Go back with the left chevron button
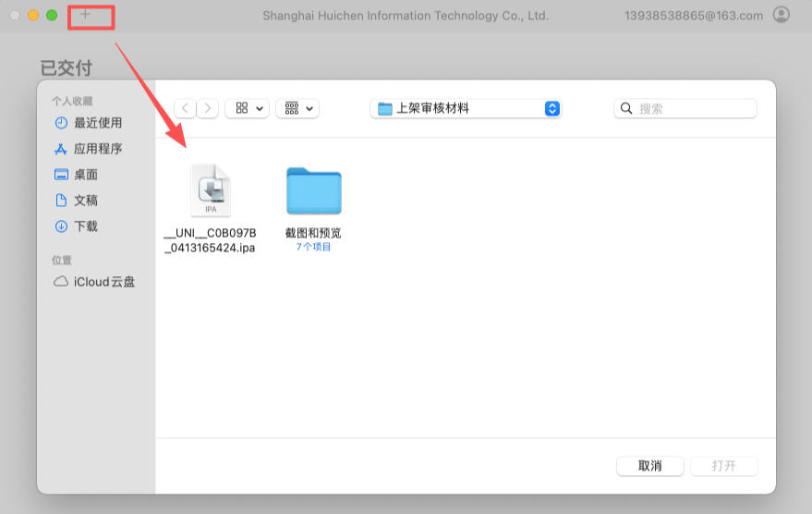Viewport: 812px width, 514px height. [185, 108]
